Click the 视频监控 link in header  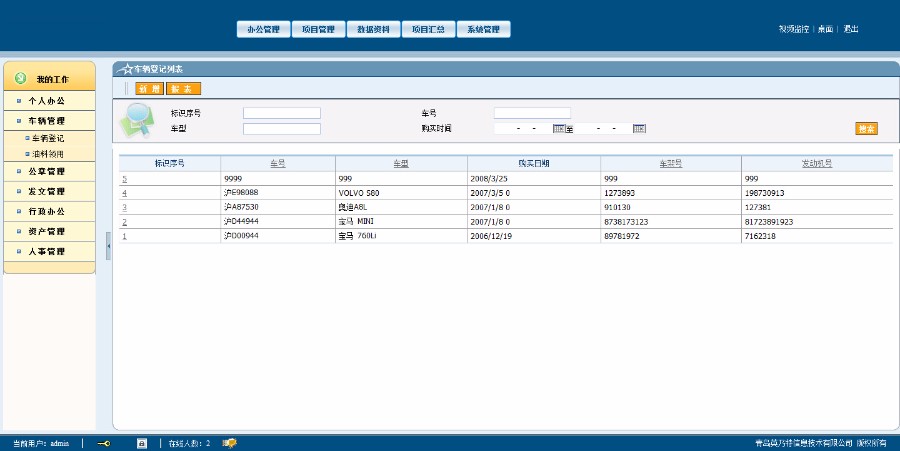[794, 29]
